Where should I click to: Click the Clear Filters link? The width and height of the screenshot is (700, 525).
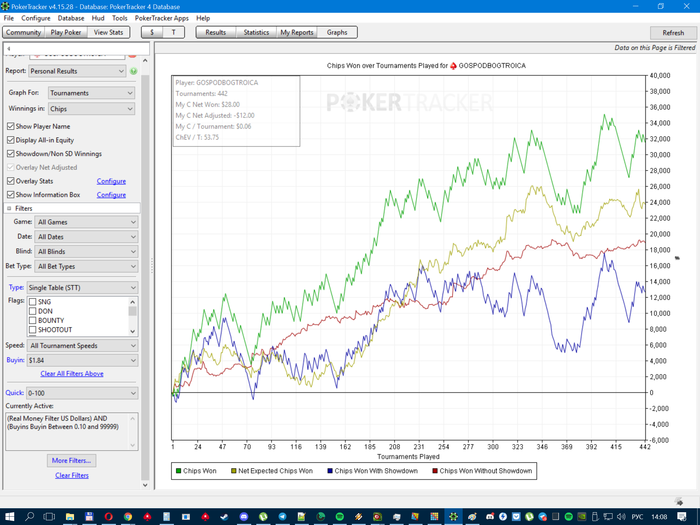pyautogui.click(x=72, y=475)
